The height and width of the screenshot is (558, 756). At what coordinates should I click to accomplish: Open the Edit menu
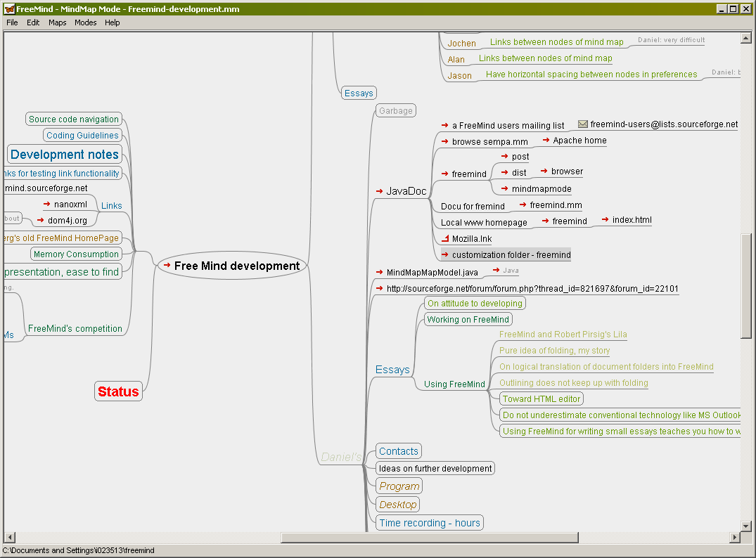[x=33, y=22]
